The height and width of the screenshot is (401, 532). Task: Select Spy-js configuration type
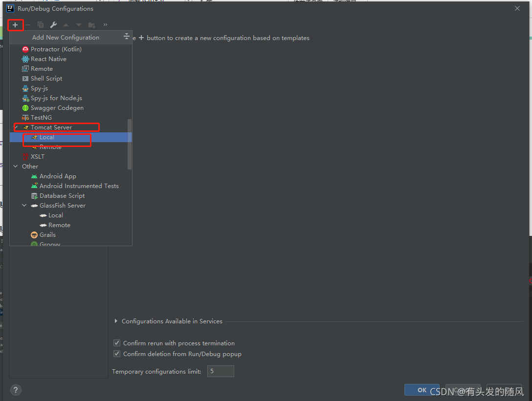click(70, 88)
